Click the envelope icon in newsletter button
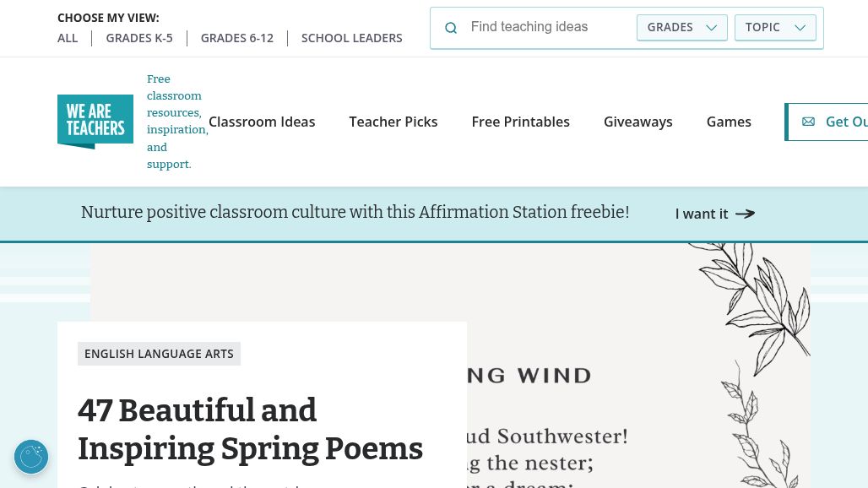 (x=808, y=122)
